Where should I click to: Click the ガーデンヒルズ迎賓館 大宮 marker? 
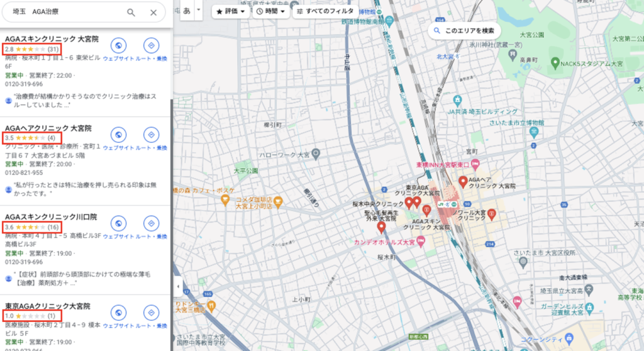590,308
